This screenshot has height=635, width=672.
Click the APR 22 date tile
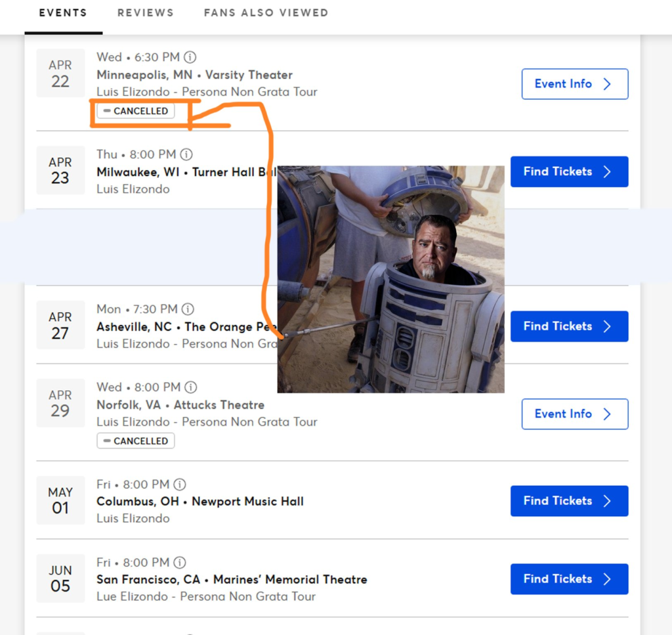60,74
